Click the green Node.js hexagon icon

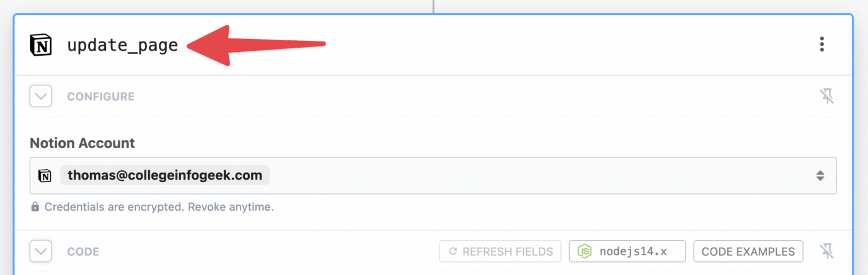(x=584, y=251)
